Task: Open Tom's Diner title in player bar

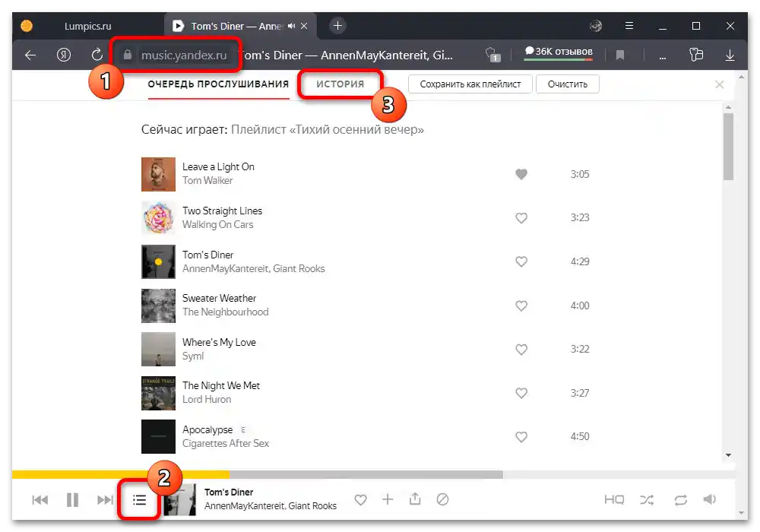Action: pos(229,492)
